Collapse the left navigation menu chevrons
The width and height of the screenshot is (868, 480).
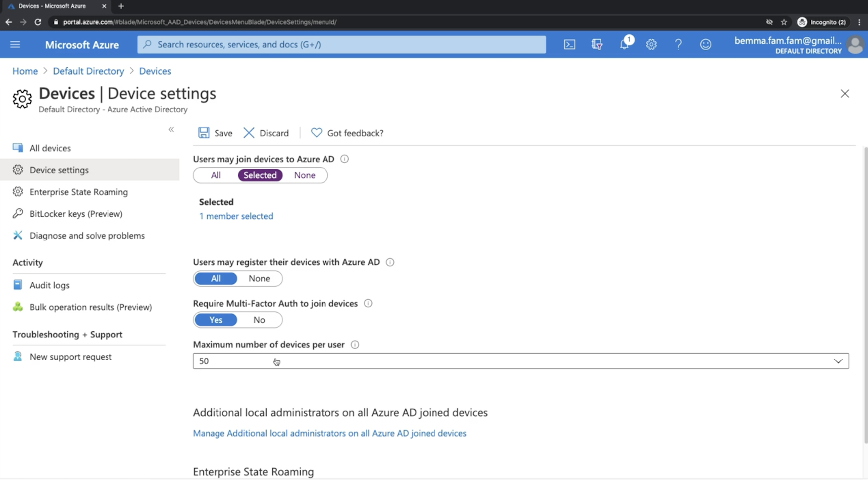171,130
